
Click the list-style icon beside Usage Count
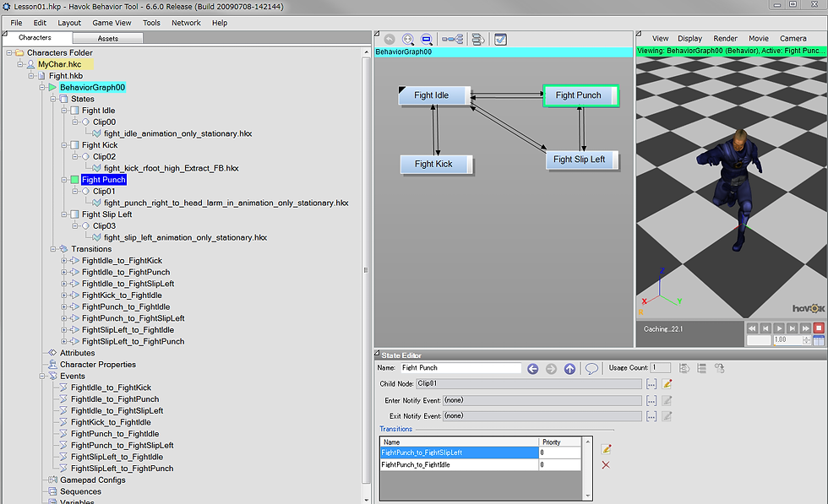tap(702, 368)
